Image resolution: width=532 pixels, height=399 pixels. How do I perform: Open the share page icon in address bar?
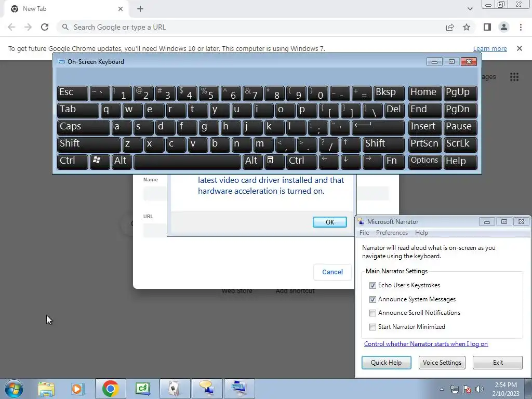tap(450, 27)
